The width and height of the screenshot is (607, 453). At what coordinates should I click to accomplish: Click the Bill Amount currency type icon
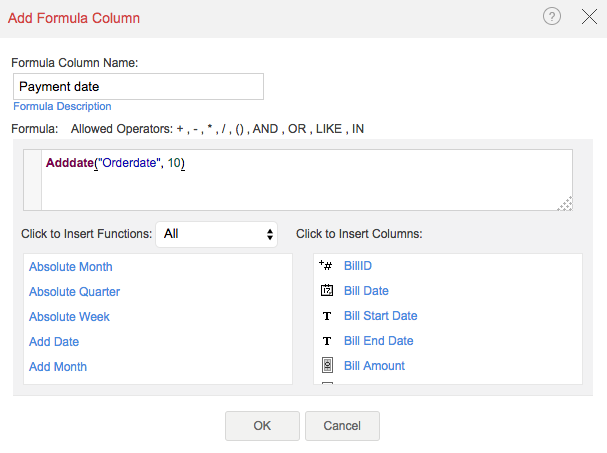click(326, 366)
